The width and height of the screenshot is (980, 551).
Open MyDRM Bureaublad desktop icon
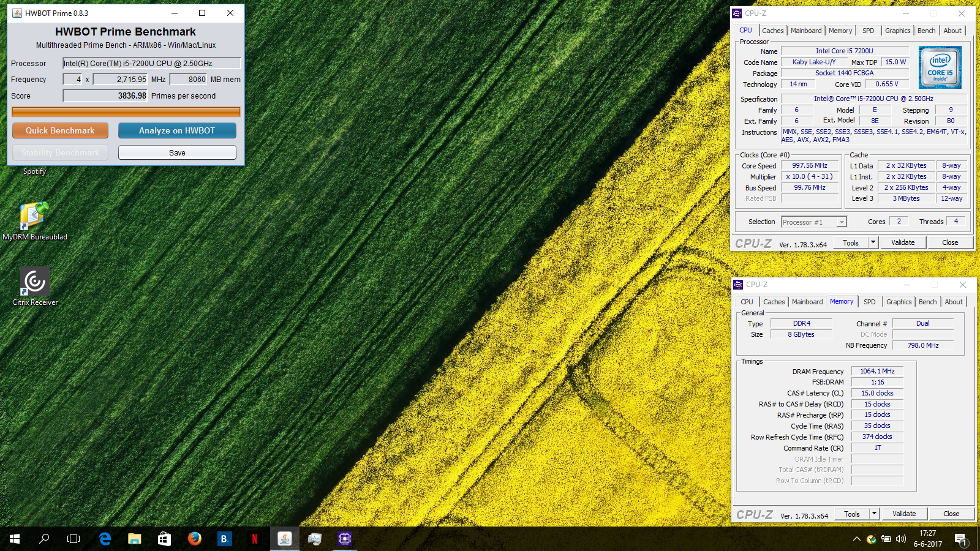click(34, 221)
